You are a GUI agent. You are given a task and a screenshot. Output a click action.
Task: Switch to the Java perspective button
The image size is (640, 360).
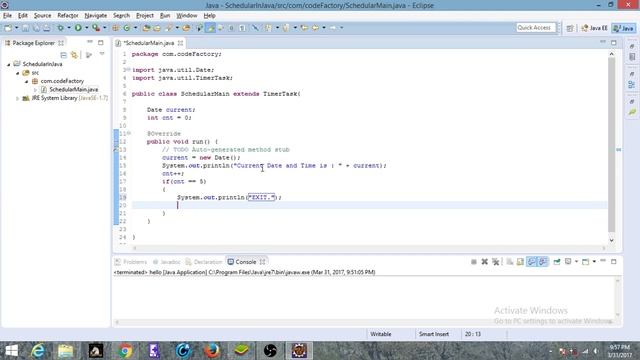click(x=624, y=28)
